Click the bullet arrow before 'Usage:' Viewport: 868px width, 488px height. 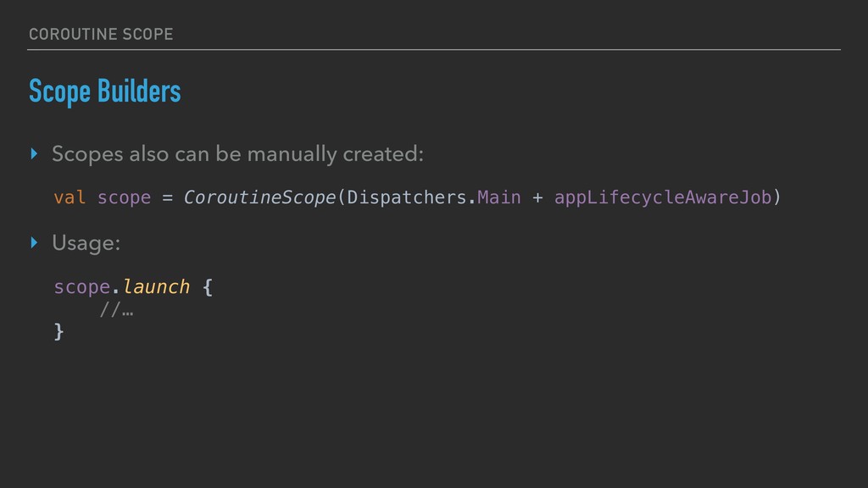click(x=33, y=243)
